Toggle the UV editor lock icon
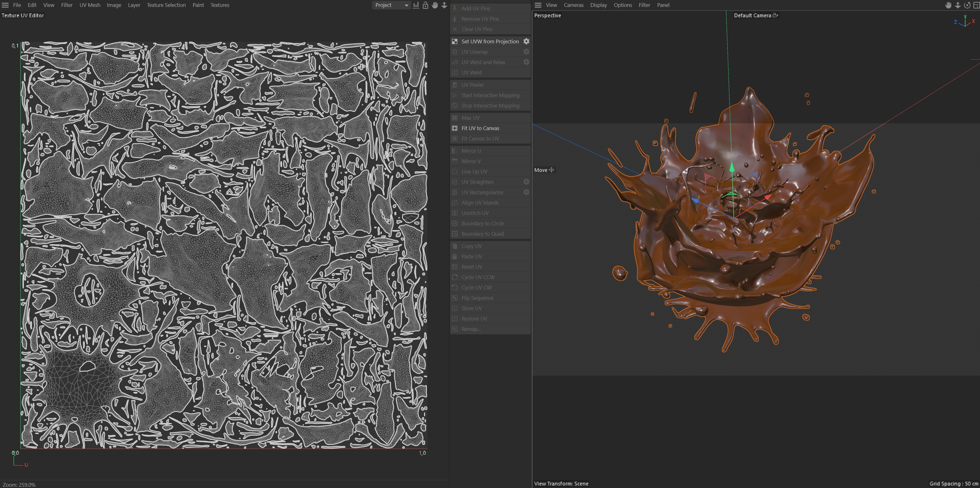The width and height of the screenshot is (980, 488). pos(425,5)
